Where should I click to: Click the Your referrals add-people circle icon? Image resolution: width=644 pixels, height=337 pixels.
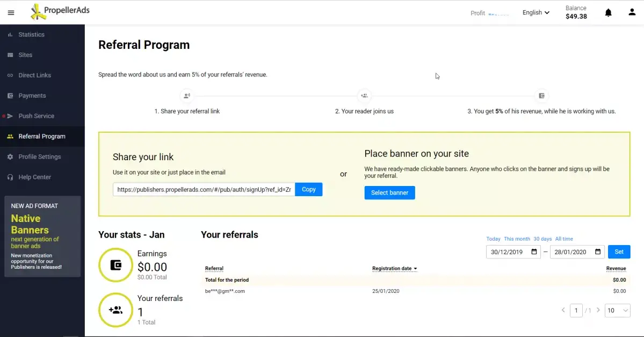[x=116, y=310]
